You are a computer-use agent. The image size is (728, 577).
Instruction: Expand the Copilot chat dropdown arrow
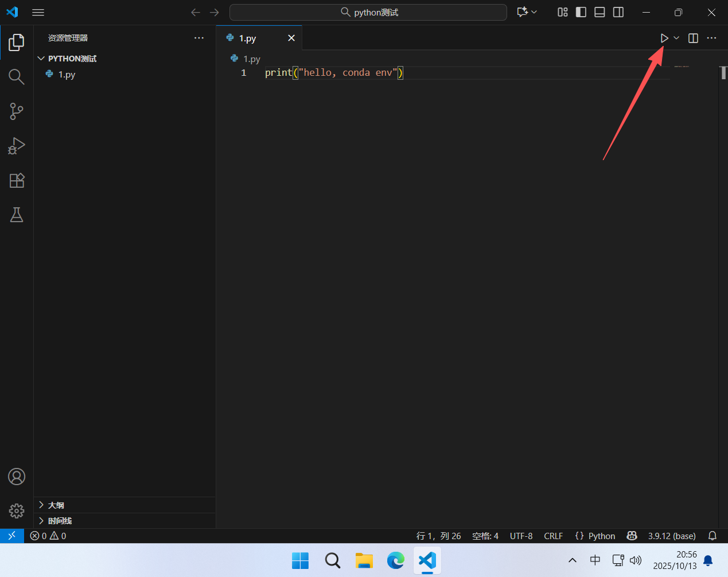[535, 12]
